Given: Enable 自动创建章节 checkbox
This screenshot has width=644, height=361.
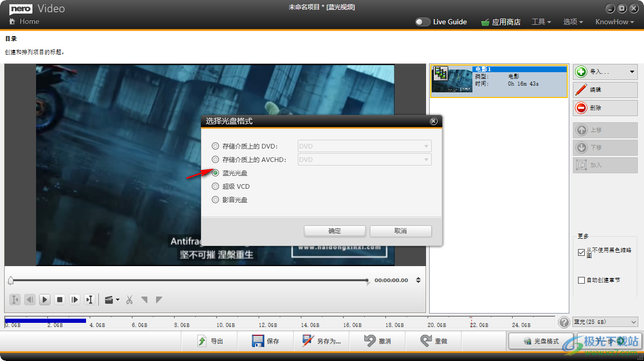Looking at the screenshot, I should (582, 280).
